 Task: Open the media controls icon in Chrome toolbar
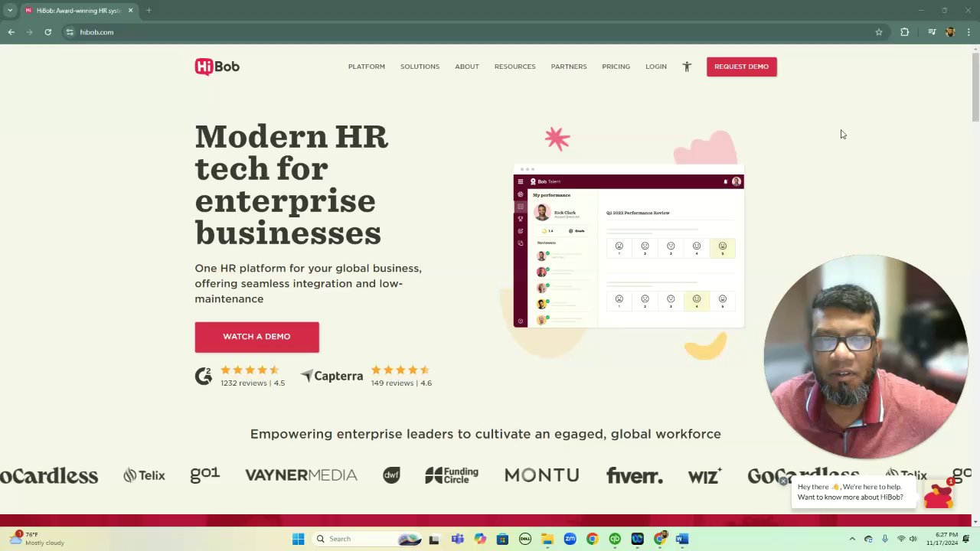[x=932, y=32]
